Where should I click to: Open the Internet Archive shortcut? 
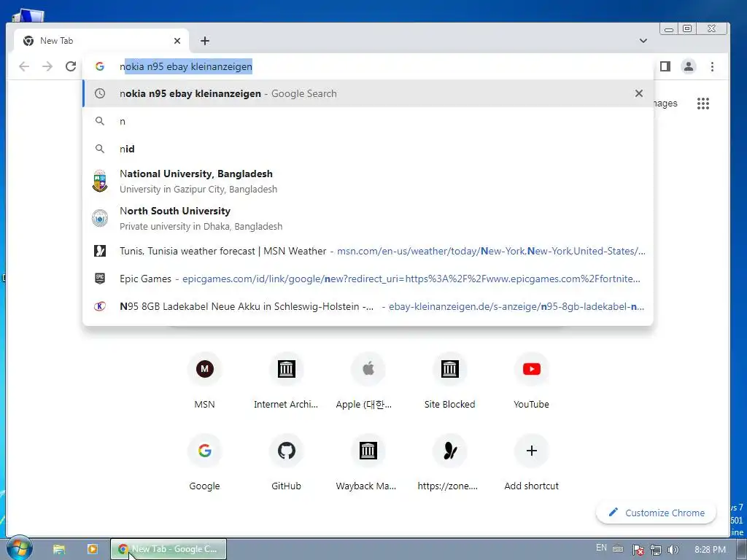point(286,381)
